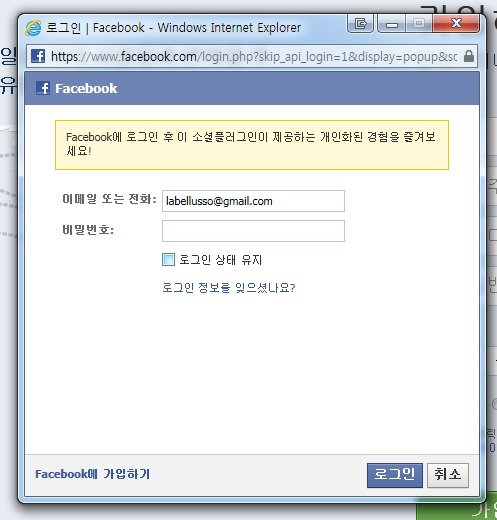Click the greyed-out maximize window button
This screenshot has height=520, width=497.
pos(419,23)
